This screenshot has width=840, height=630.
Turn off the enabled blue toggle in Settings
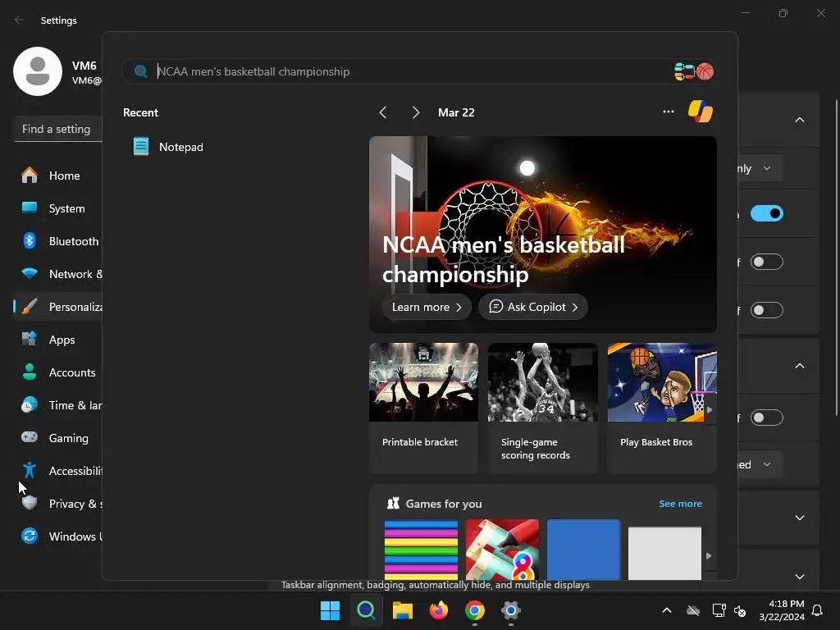tap(767, 213)
